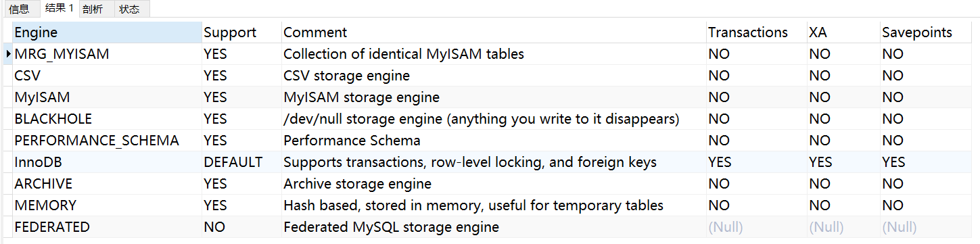Click the Support column header
980x244 pixels.
[x=241, y=32]
